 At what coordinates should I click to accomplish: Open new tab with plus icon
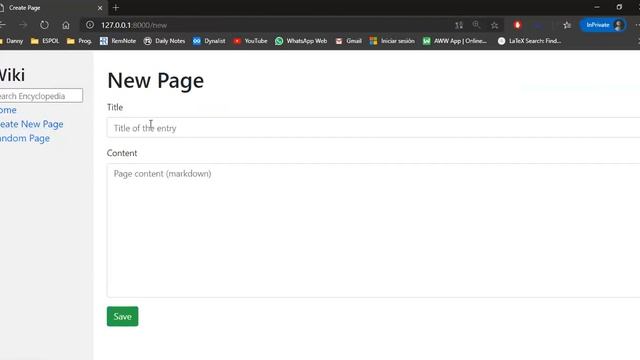coord(116,8)
